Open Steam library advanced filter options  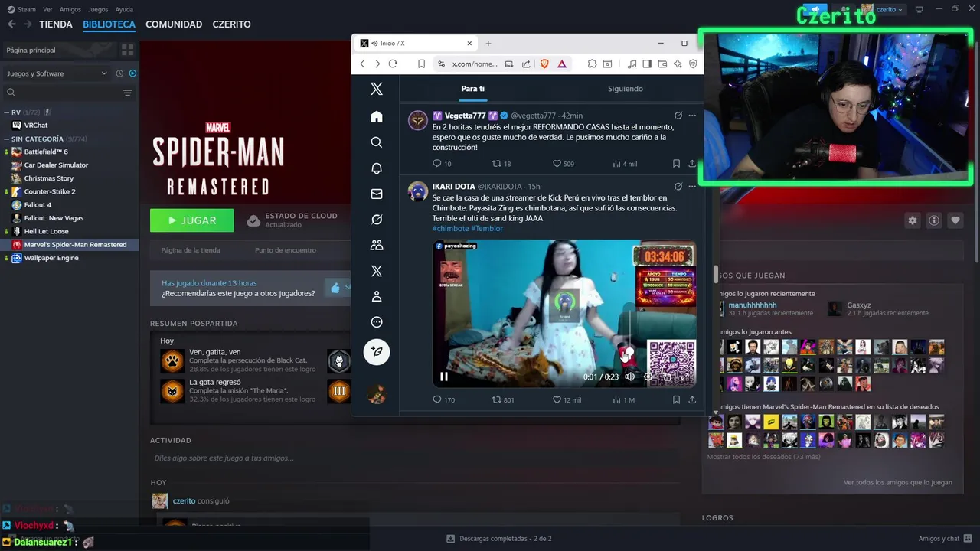click(x=127, y=93)
